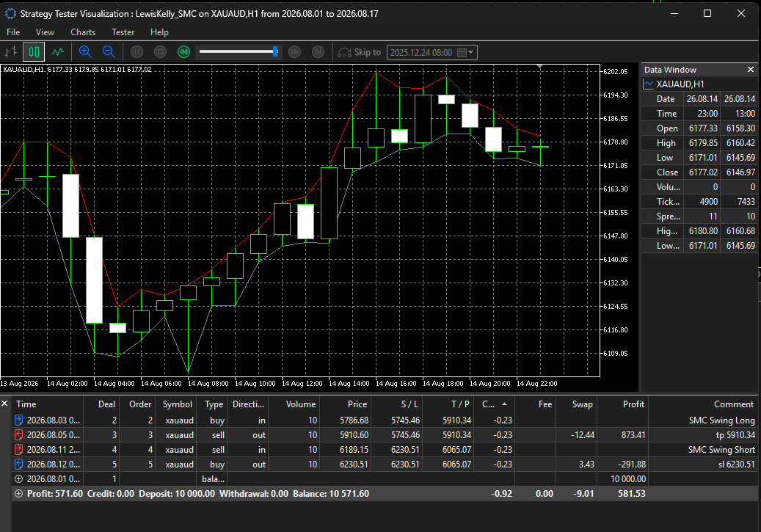The width and height of the screenshot is (761, 532).
Task: Click the 10 000.00 balance deposit value
Action: pyautogui.click(x=628, y=478)
